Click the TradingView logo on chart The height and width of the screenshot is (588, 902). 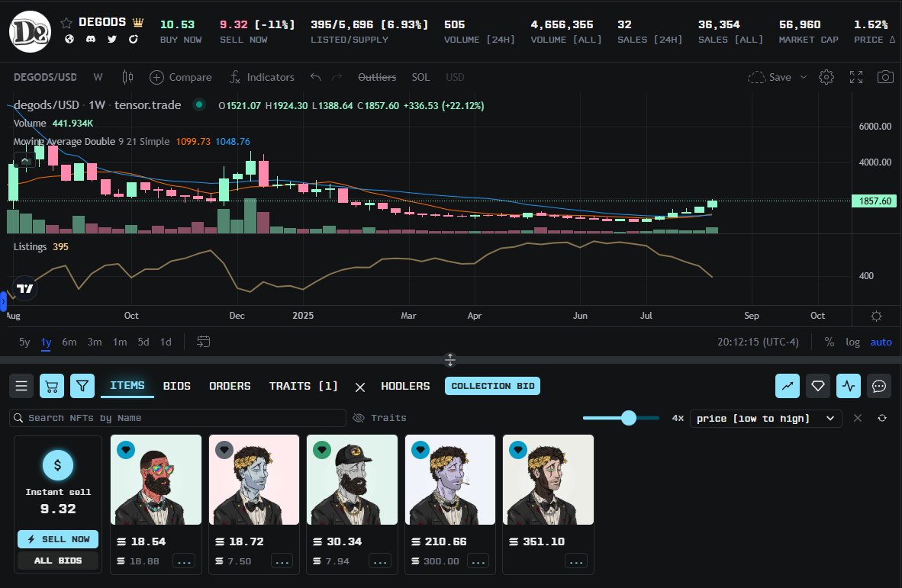click(24, 288)
